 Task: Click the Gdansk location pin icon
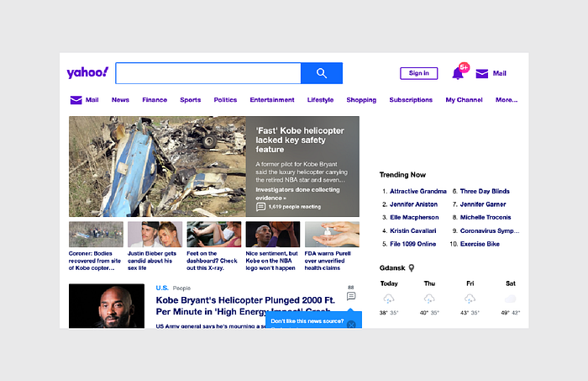412,268
